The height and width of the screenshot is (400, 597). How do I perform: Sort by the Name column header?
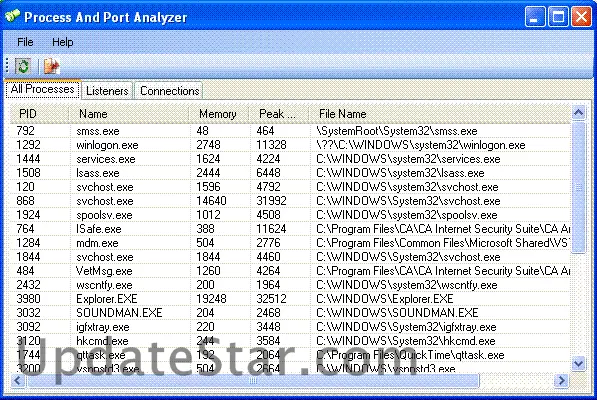[x=129, y=114]
